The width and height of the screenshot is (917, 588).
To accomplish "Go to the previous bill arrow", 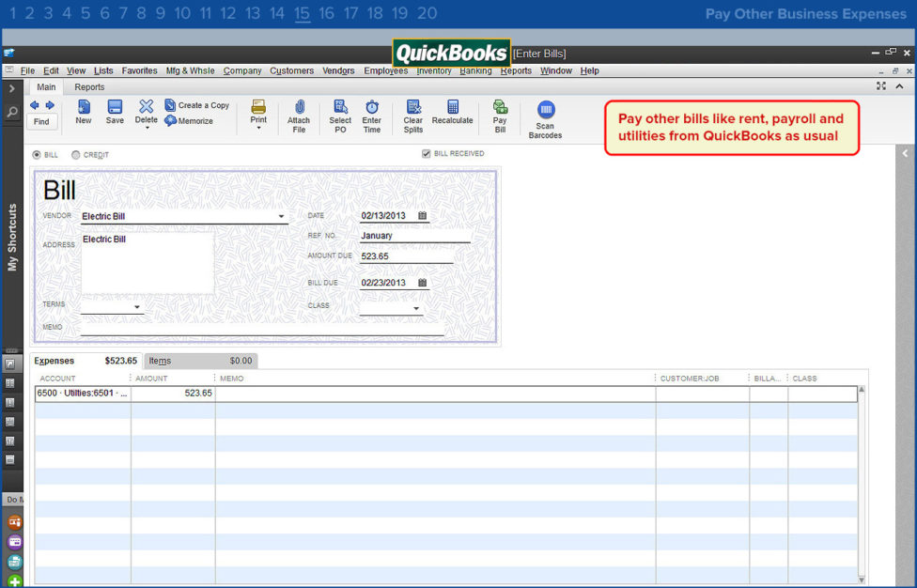I will point(35,105).
